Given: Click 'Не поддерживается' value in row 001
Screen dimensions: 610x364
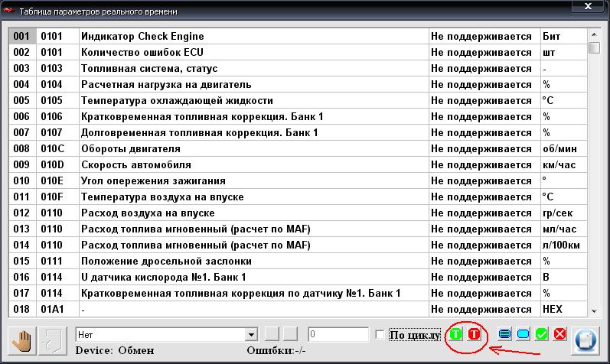Looking at the screenshot, I should point(484,36).
